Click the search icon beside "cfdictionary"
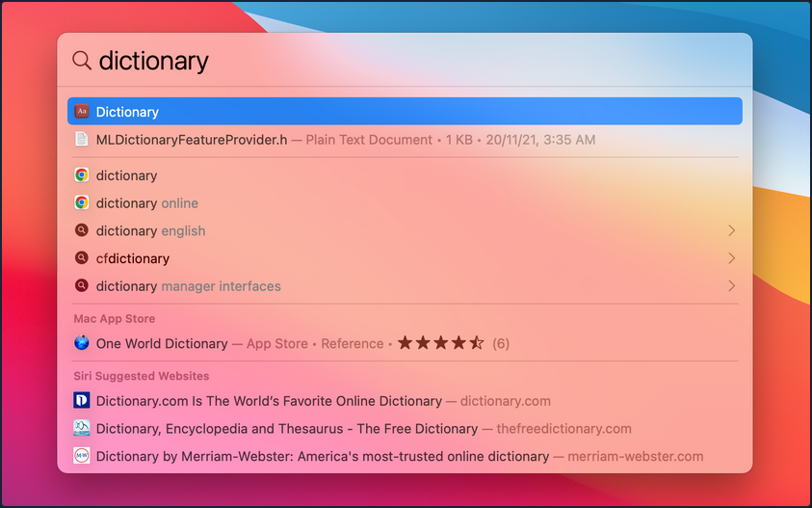The width and height of the screenshot is (812, 508). click(x=81, y=257)
